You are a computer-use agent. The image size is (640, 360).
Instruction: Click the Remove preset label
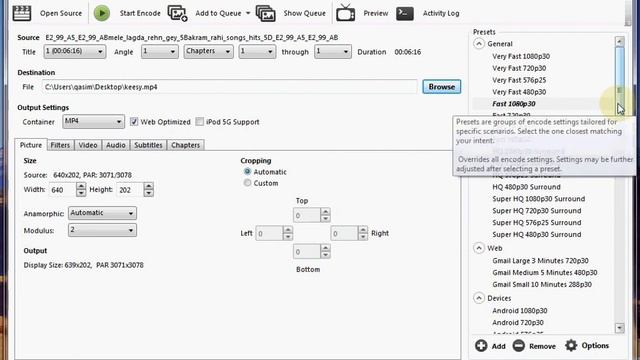coord(542,346)
